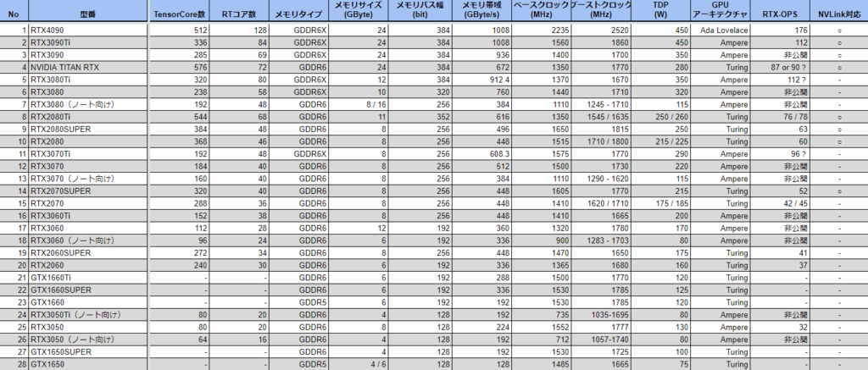The image size is (868, 370).
Task: Click the No column header
Action: point(14,12)
